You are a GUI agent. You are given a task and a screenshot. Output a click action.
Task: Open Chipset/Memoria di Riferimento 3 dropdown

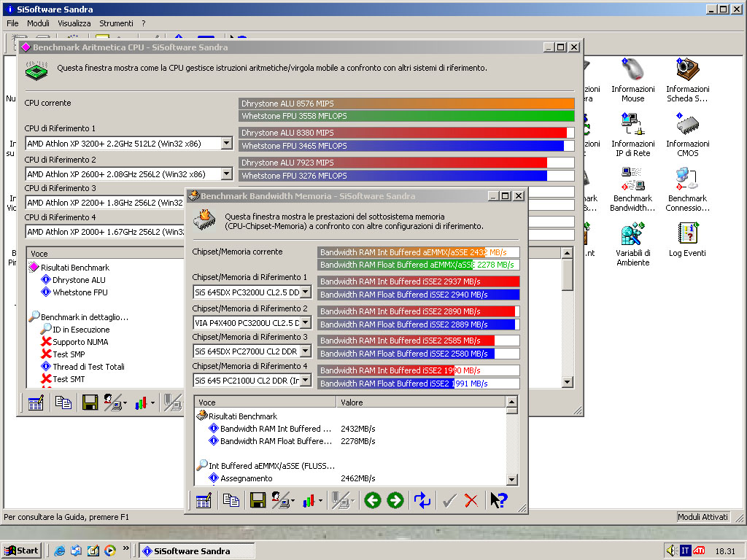[306, 351]
